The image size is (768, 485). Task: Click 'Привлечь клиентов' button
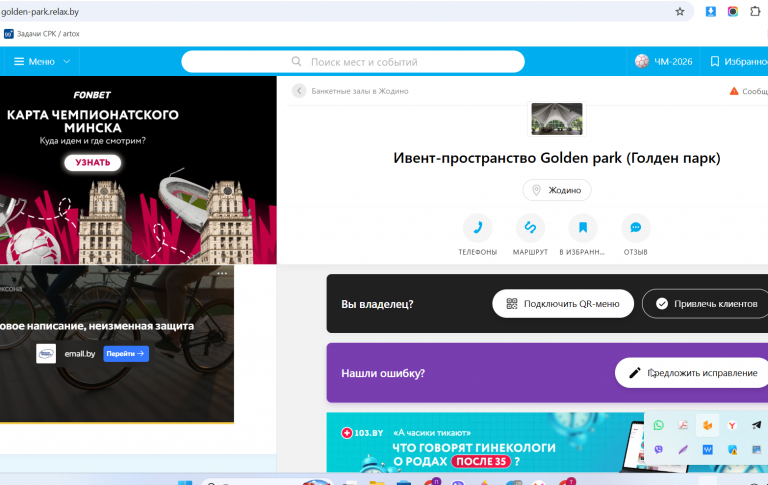pos(705,304)
